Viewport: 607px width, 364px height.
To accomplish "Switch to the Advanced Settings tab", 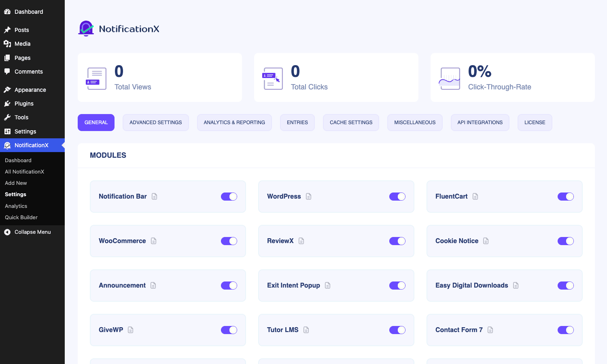I will (x=156, y=123).
